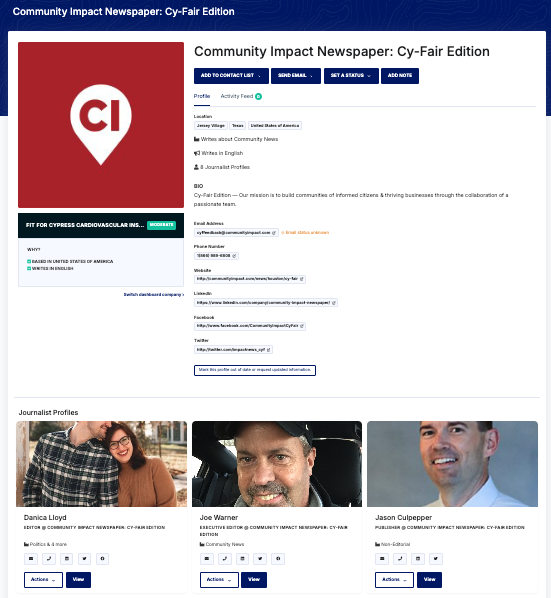This screenshot has height=598, width=551.
Task: Open the Set a Status dropdown
Action: click(x=351, y=76)
